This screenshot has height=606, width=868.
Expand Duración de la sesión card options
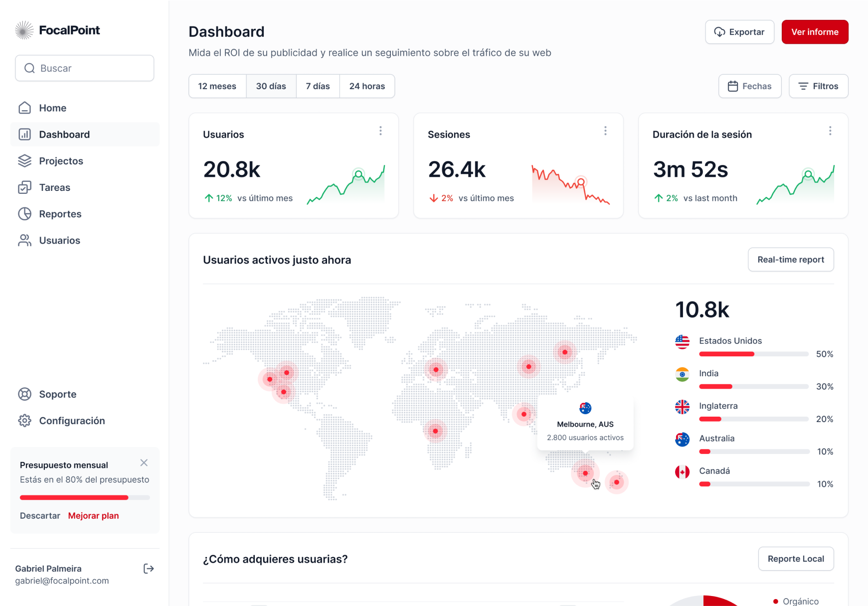pos(830,131)
